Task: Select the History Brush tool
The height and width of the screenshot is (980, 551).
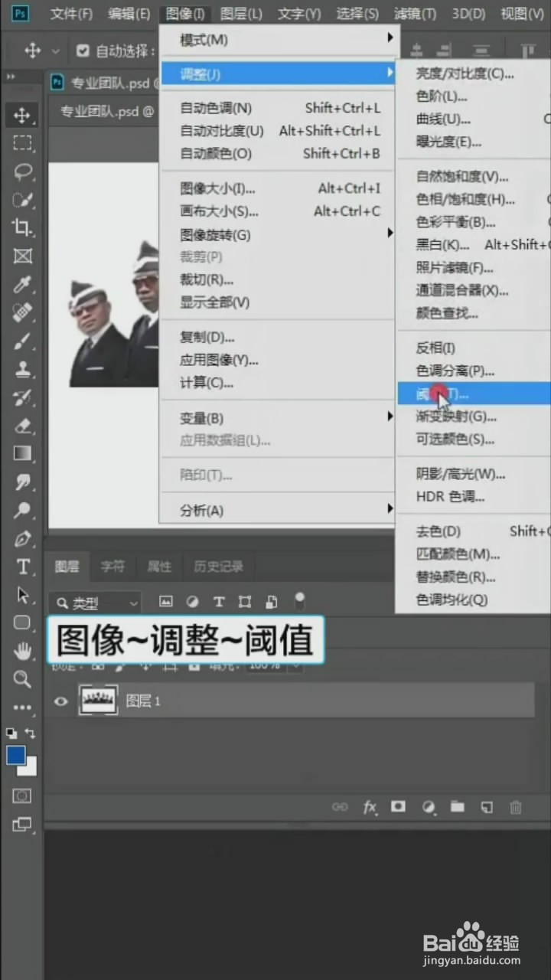Action: click(22, 397)
